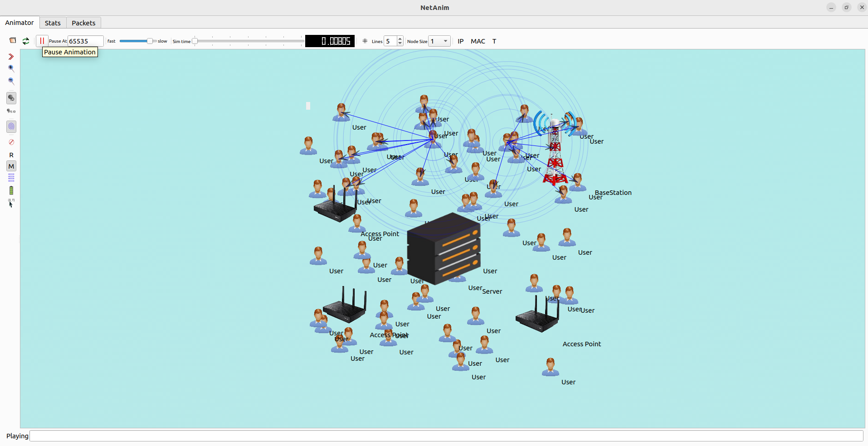Click the IP address button

[460, 41]
